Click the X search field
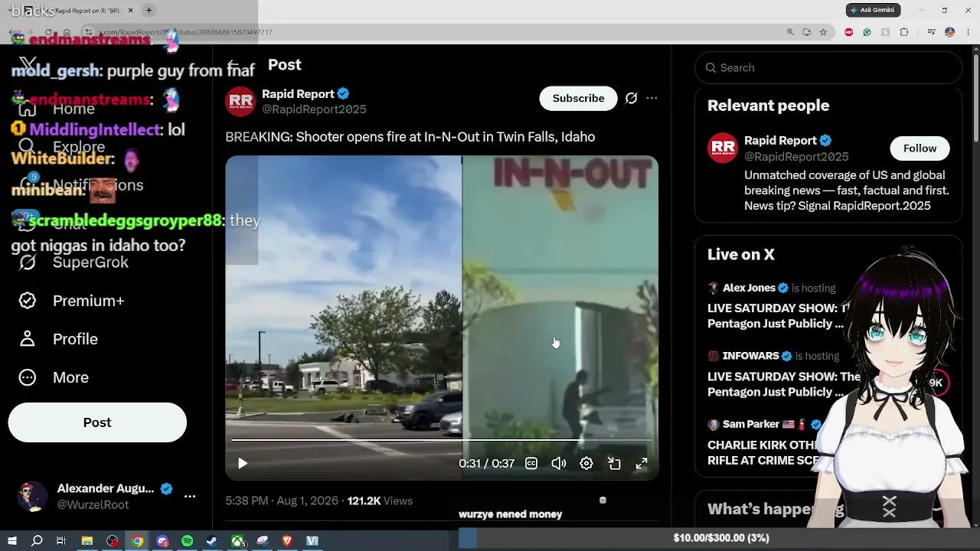The image size is (980, 551). tap(828, 67)
